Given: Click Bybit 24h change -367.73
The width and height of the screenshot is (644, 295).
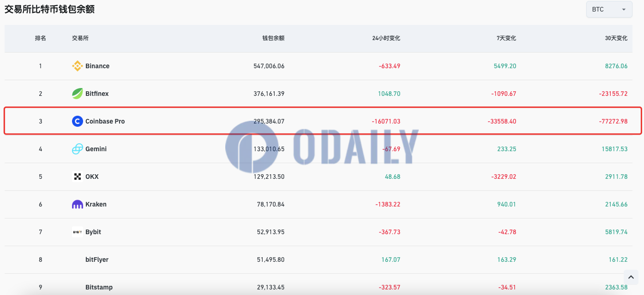Looking at the screenshot, I should 390,232.
